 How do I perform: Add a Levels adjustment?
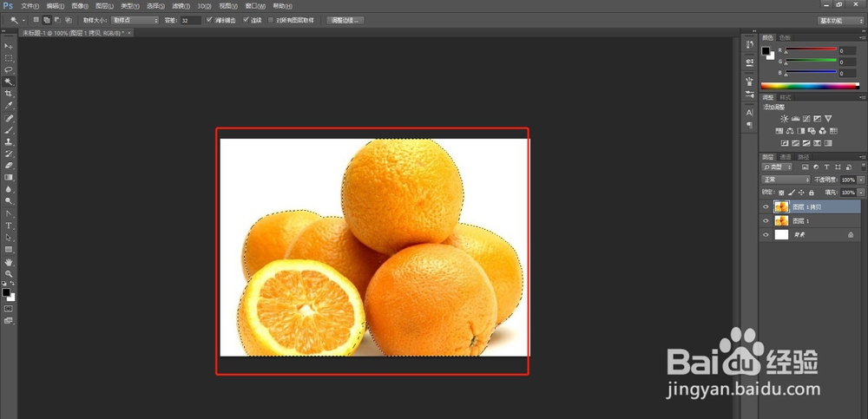[x=795, y=119]
